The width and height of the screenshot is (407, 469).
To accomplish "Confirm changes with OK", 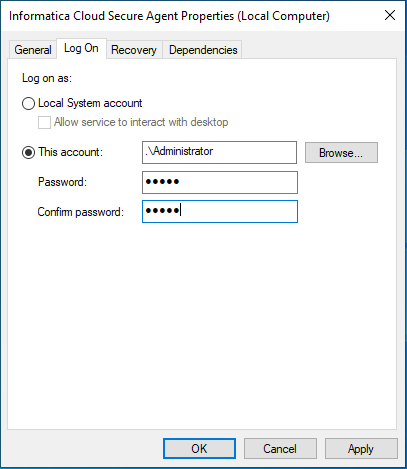I will (x=199, y=449).
